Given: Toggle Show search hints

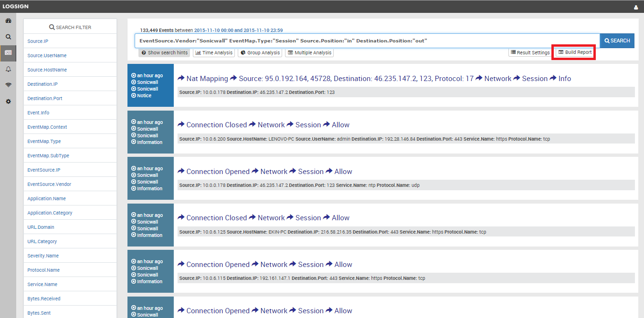Looking at the screenshot, I should coord(165,52).
